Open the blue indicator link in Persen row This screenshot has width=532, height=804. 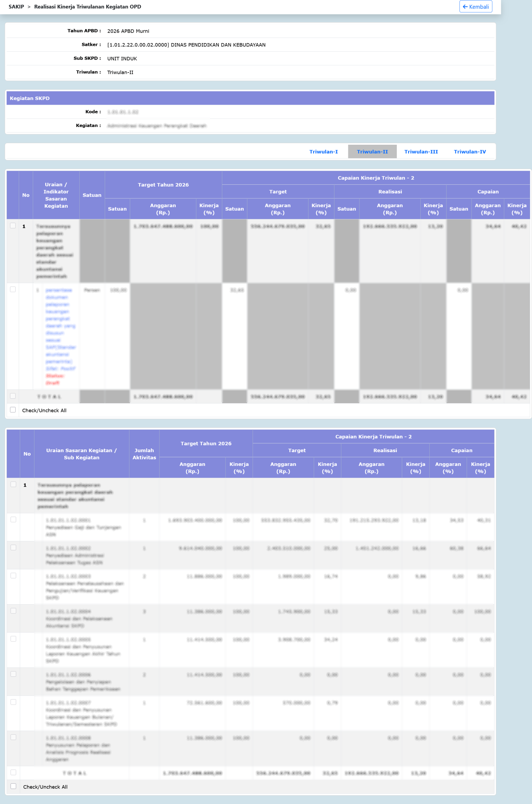point(60,329)
